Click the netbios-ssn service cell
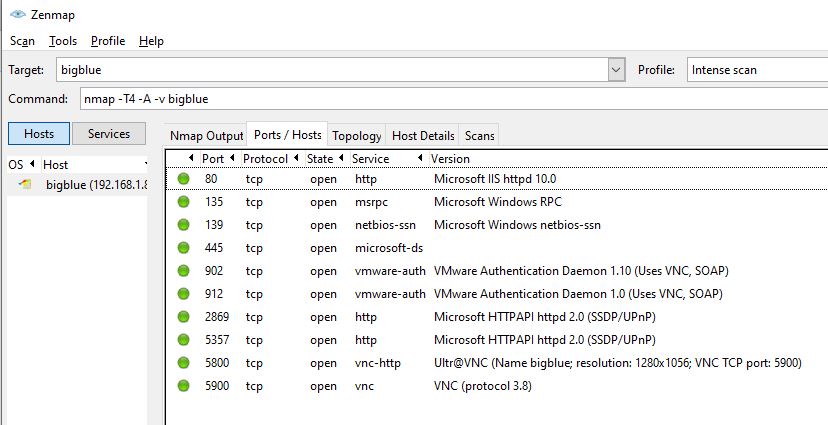 [x=385, y=225]
